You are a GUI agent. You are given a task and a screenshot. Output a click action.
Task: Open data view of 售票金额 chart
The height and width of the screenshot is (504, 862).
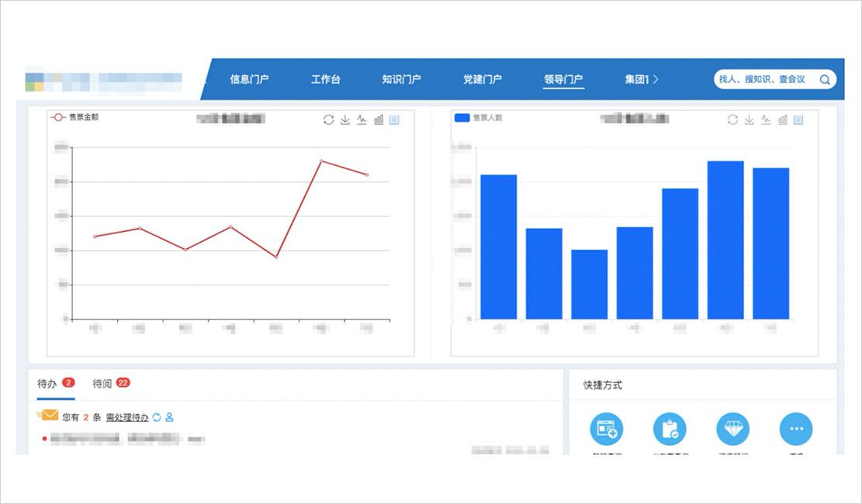point(394,119)
